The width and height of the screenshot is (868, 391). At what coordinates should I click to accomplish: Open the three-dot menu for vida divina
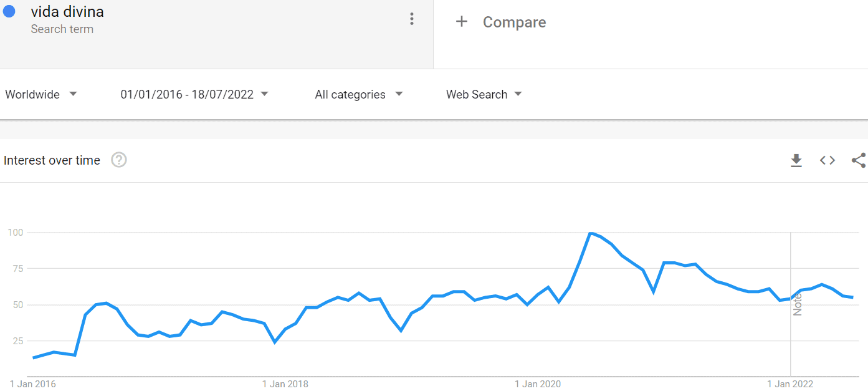coord(411,19)
